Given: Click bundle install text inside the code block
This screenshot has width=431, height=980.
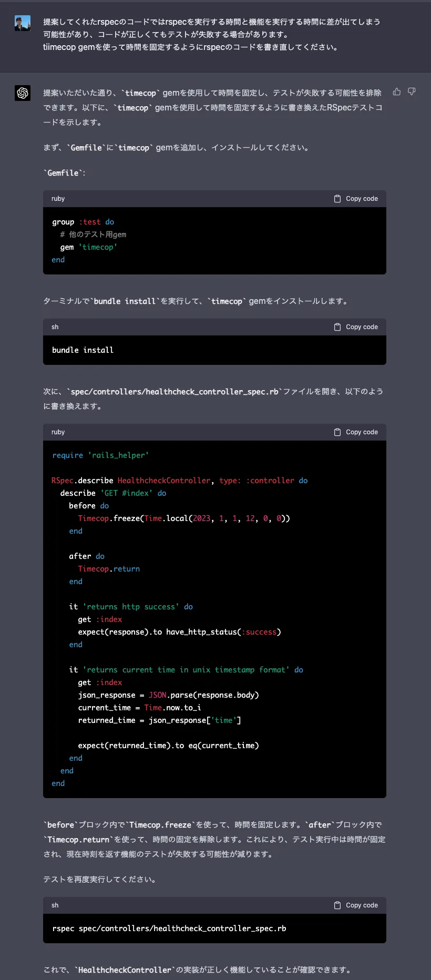Looking at the screenshot, I should [x=83, y=350].
